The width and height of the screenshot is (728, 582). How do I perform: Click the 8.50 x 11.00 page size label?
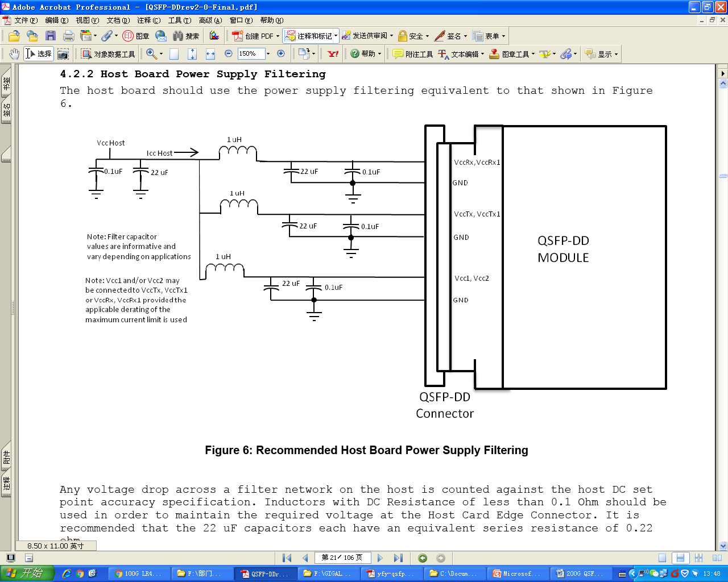point(55,546)
